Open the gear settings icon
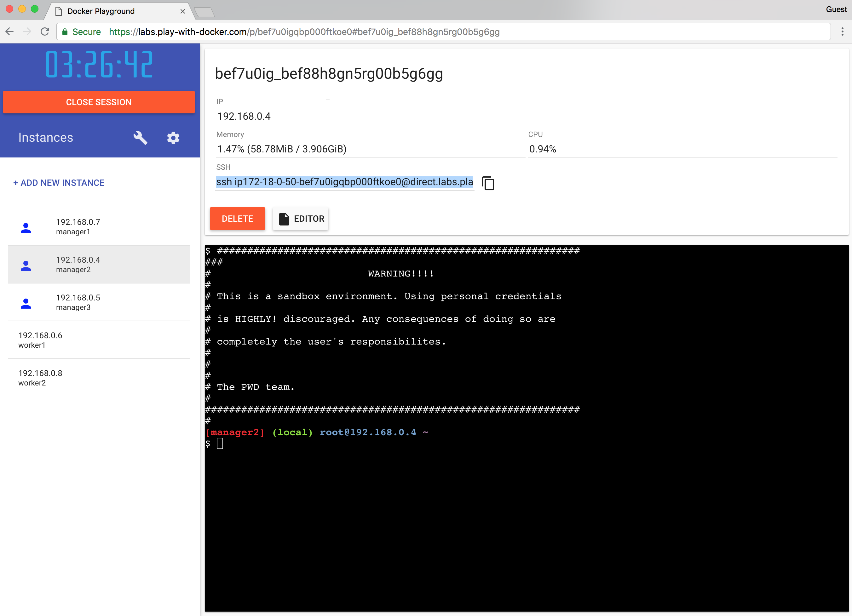Viewport: 852px width, 616px height. click(173, 138)
